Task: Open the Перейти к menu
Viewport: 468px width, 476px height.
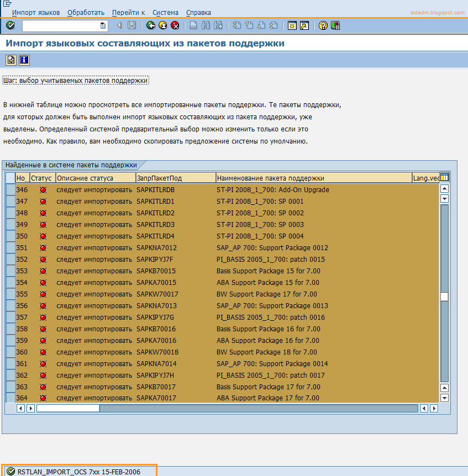Action: pos(128,13)
